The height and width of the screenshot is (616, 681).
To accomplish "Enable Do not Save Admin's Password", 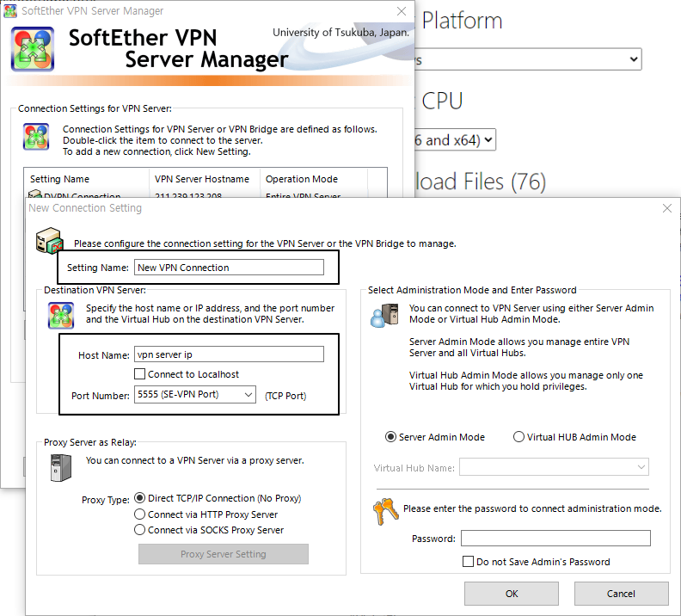I will pyautogui.click(x=468, y=561).
